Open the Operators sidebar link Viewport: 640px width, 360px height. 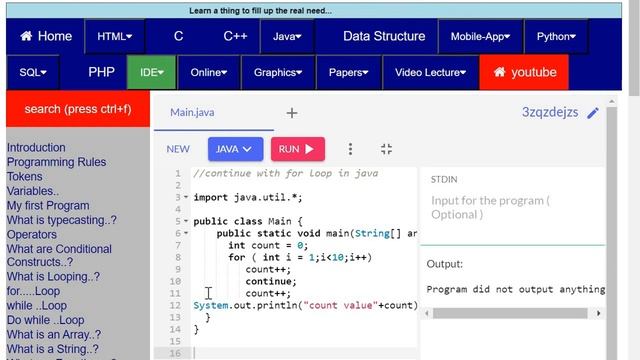click(x=31, y=234)
